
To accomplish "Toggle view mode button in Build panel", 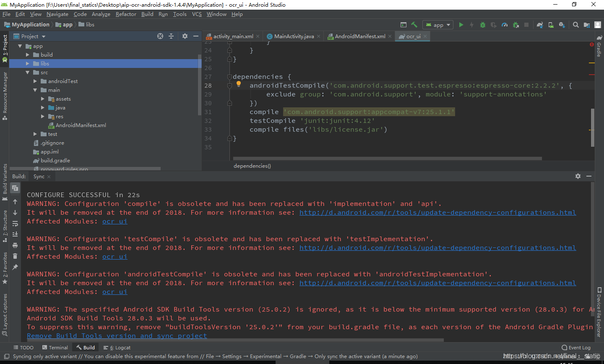I will (15, 188).
